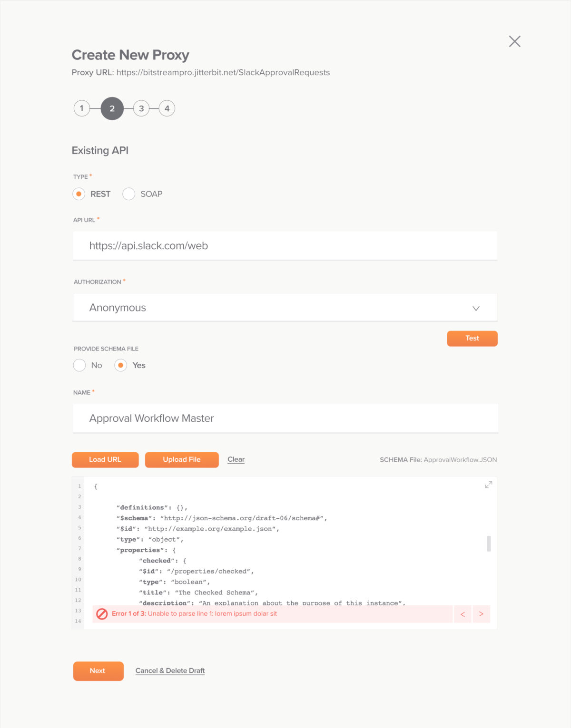This screenshot has width=571, height=728.
Task: Choose Yes for provide schema file
Action: pos(121,365)
